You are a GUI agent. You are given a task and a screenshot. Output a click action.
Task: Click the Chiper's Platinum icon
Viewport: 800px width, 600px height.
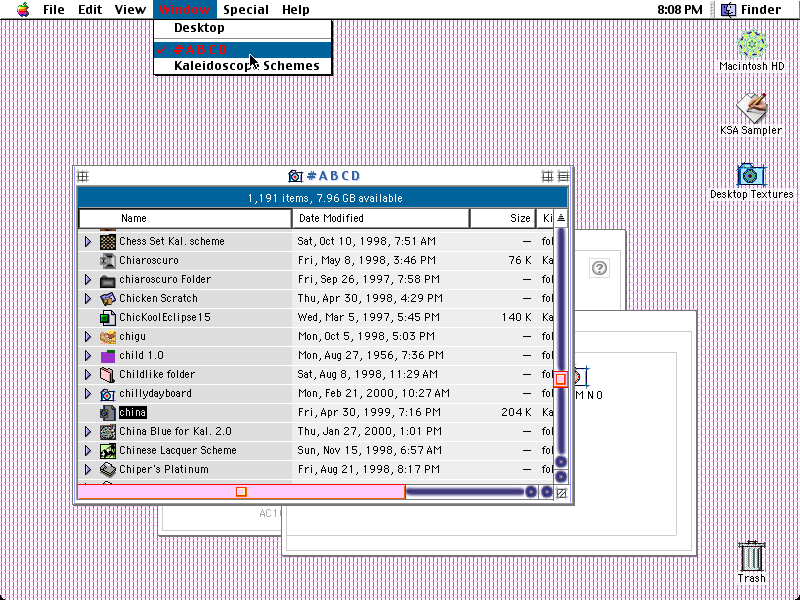click(108, 469)
